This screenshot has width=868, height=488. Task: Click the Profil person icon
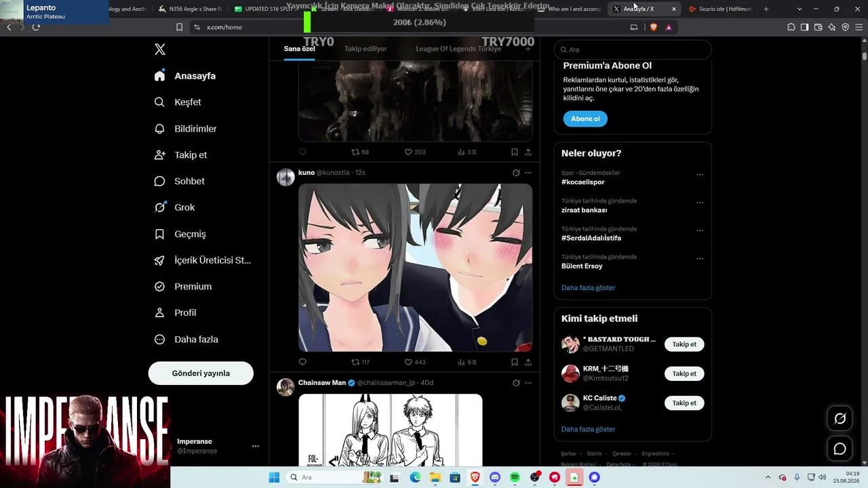160,313
